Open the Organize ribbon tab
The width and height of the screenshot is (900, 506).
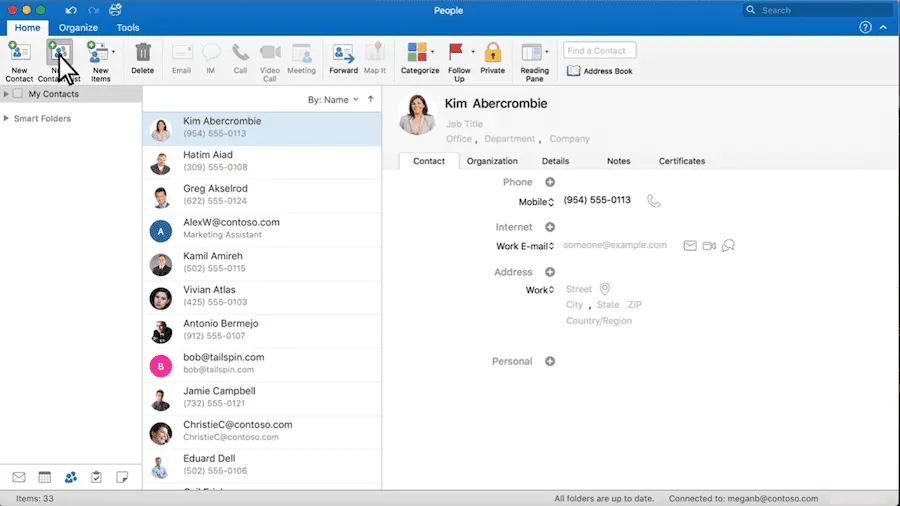(78, 28)
